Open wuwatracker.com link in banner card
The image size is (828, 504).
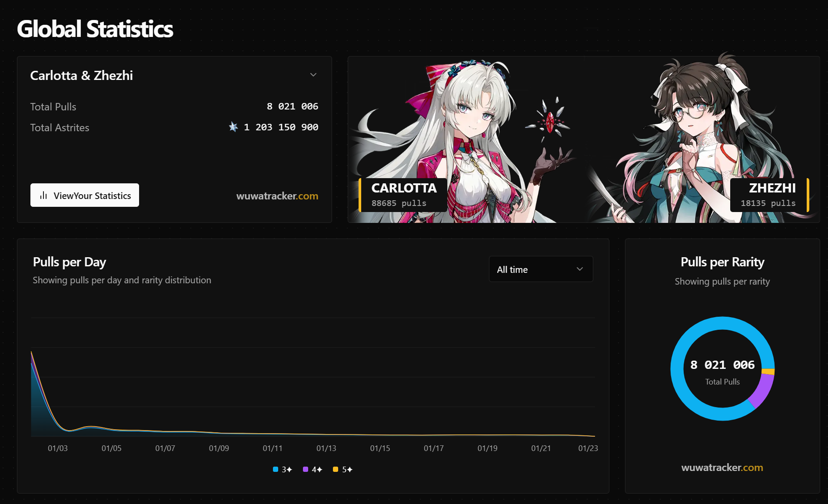click(x=277, y=196)
